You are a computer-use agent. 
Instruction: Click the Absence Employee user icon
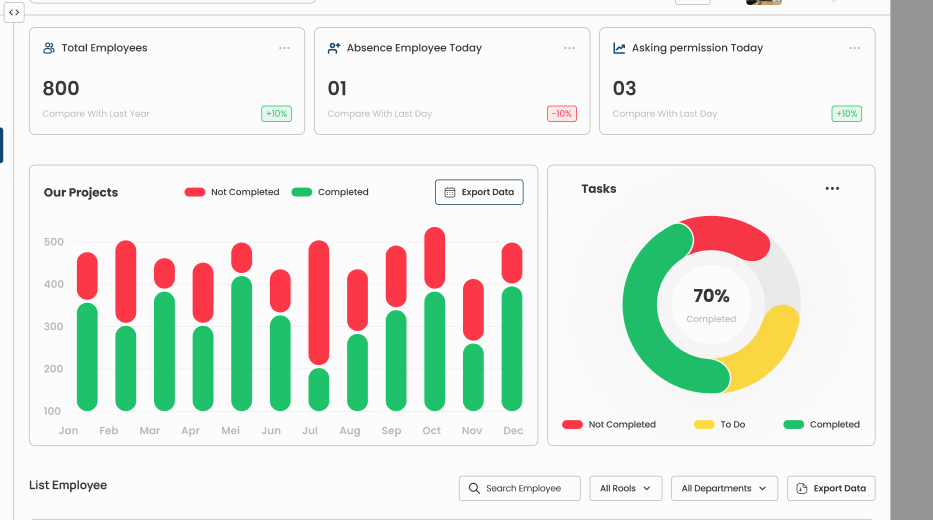pyautogui.click(x=334, y=48)
